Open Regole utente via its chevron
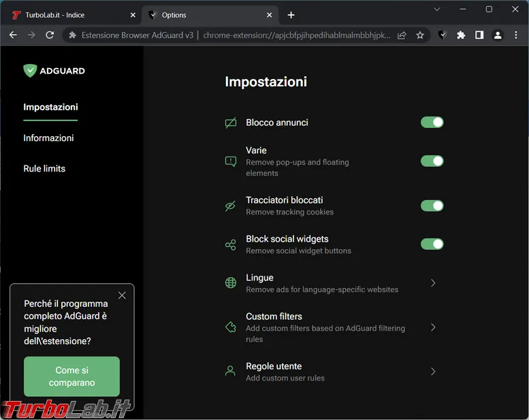The width and height of the screenshot is (529, 420). 433,372
